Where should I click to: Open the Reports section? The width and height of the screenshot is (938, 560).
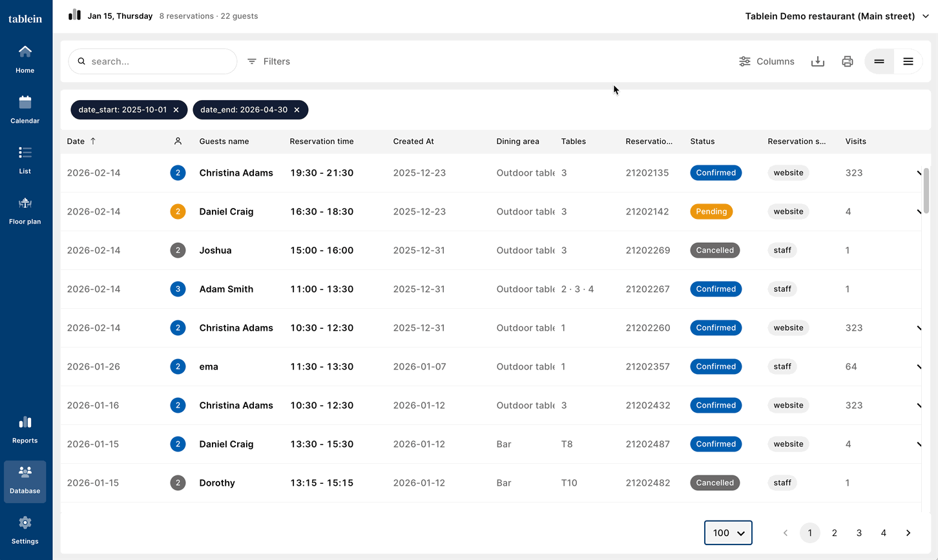tap(25, 429)
